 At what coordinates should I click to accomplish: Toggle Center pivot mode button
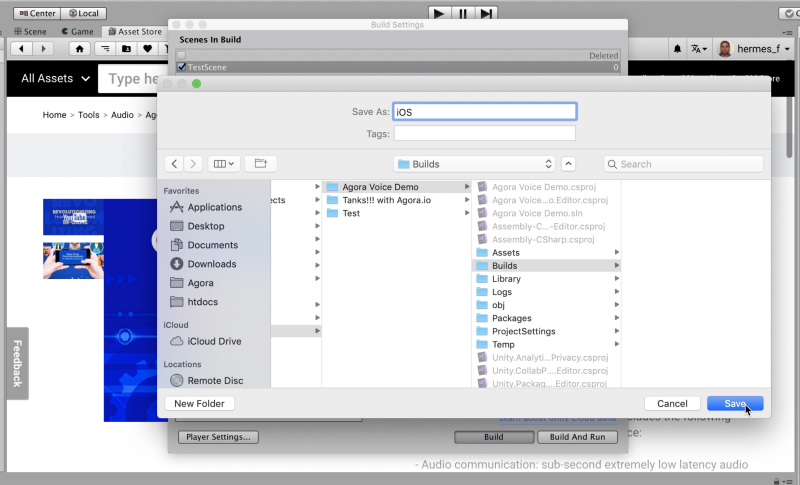tap(37, 13)
